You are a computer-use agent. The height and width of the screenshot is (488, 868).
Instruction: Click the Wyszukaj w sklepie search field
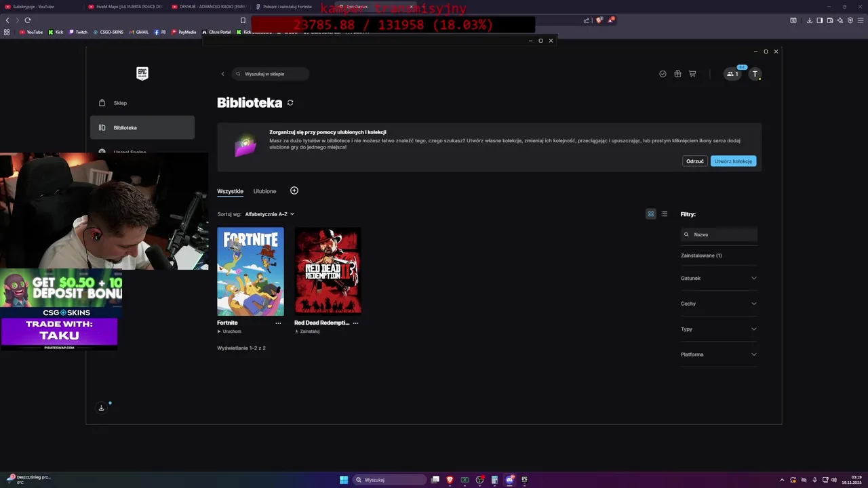pos(271,74)
